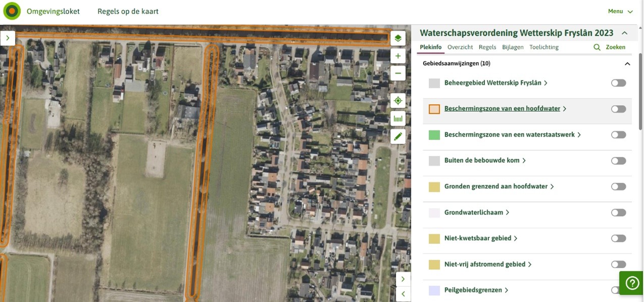
Task: Click the Omgevingsloket logo icon
Action: point(12,11)
